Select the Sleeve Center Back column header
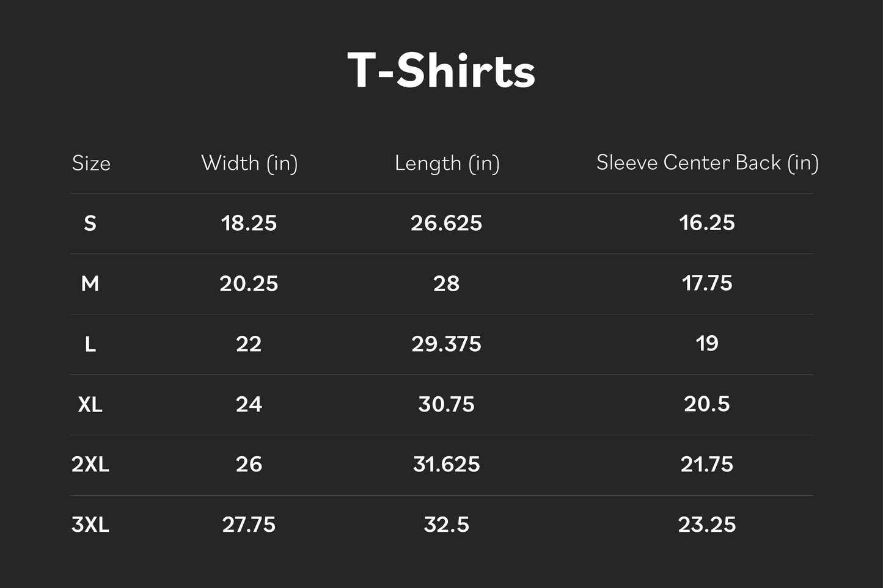Image resolution: width=883 pixels, height=588 pixels. click(707, 162)
